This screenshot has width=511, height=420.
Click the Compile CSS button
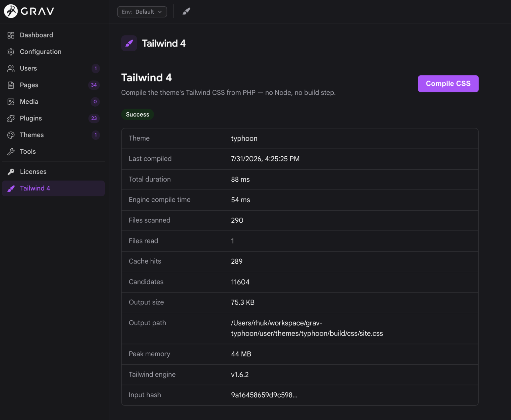448,84
